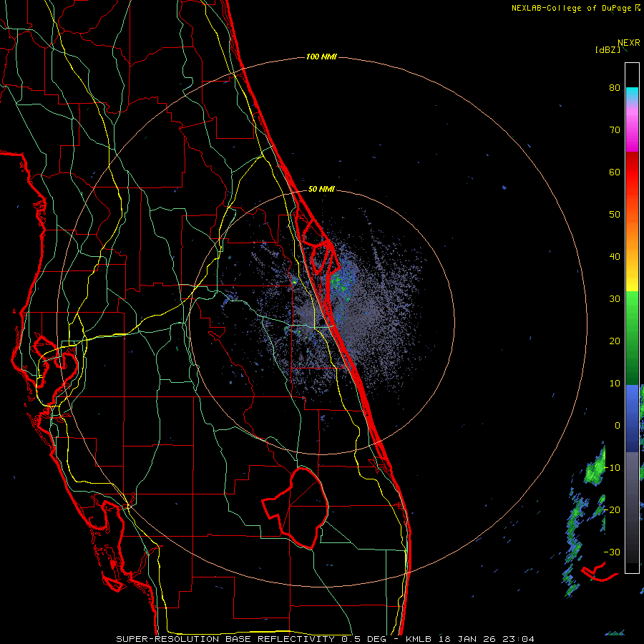Click the -30 value on the dBZ scale
Viewport: 644px width, 644px height.
[612, 552]
